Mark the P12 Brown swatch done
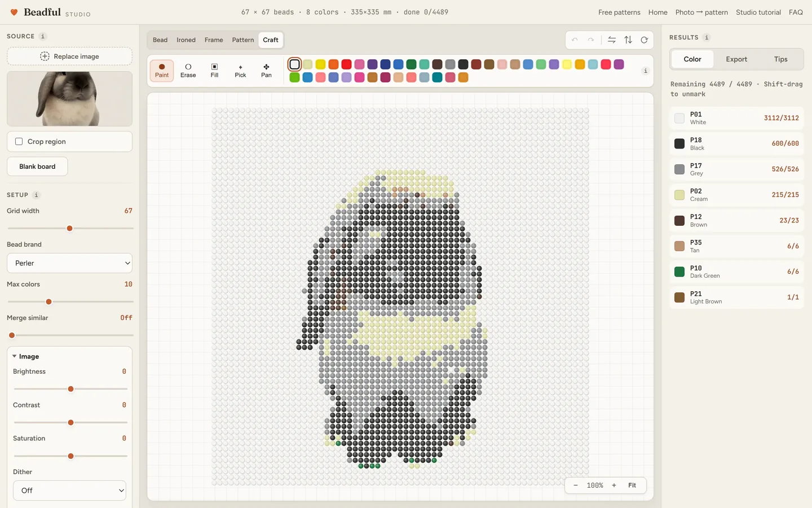This screenshot has width=812, height=508. tap(679, 221)
